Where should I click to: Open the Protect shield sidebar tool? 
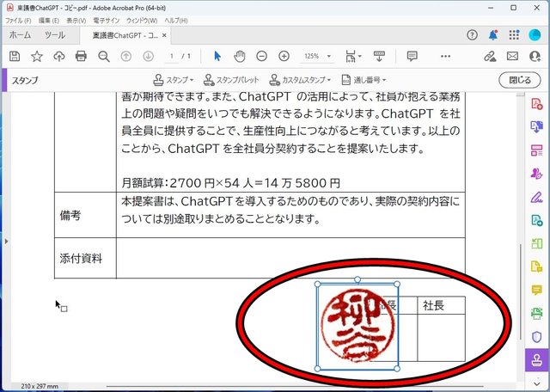coord(536,337)
